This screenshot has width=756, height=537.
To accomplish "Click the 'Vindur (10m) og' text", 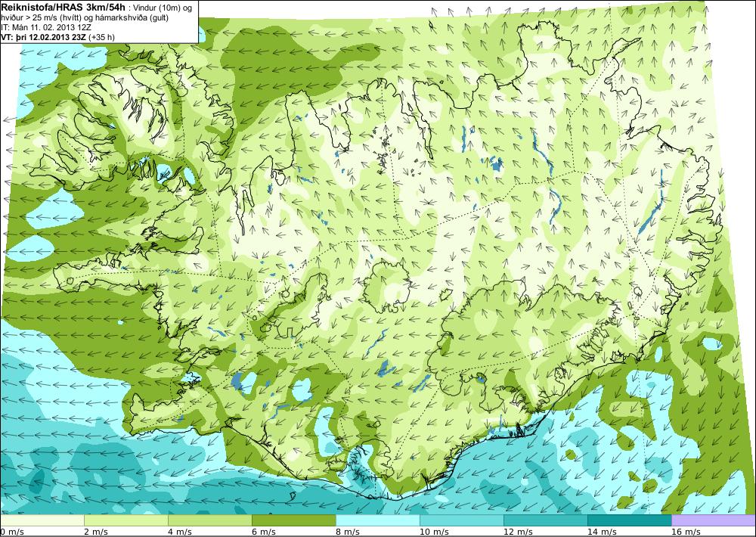I will pyautogui.click(x=163, y=8).
